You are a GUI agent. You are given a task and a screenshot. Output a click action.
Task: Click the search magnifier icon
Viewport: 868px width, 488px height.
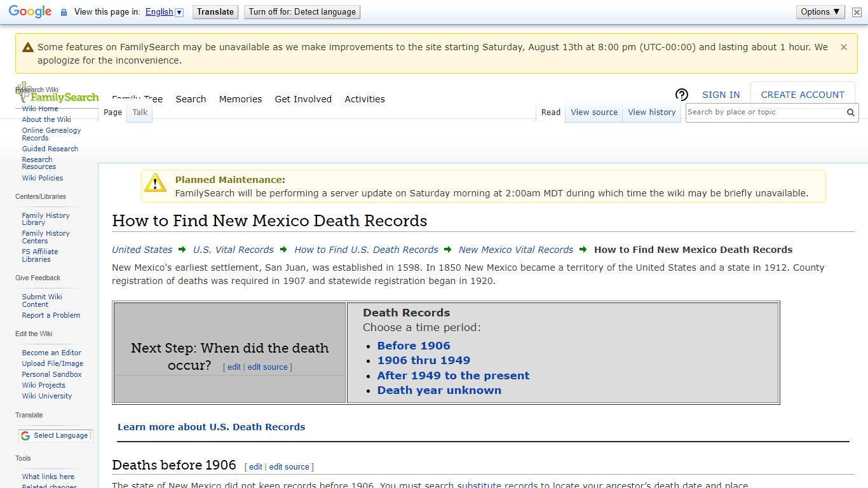point(851,112)
